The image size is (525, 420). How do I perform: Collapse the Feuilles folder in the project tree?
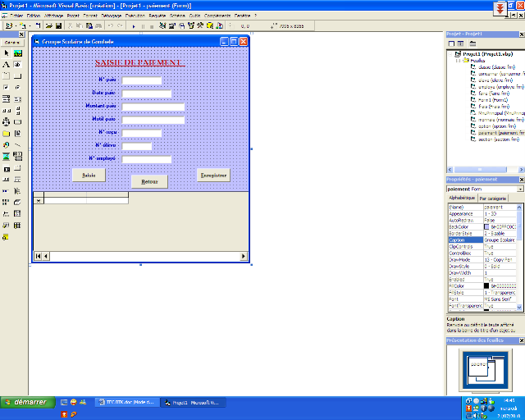tap(459, 60)
